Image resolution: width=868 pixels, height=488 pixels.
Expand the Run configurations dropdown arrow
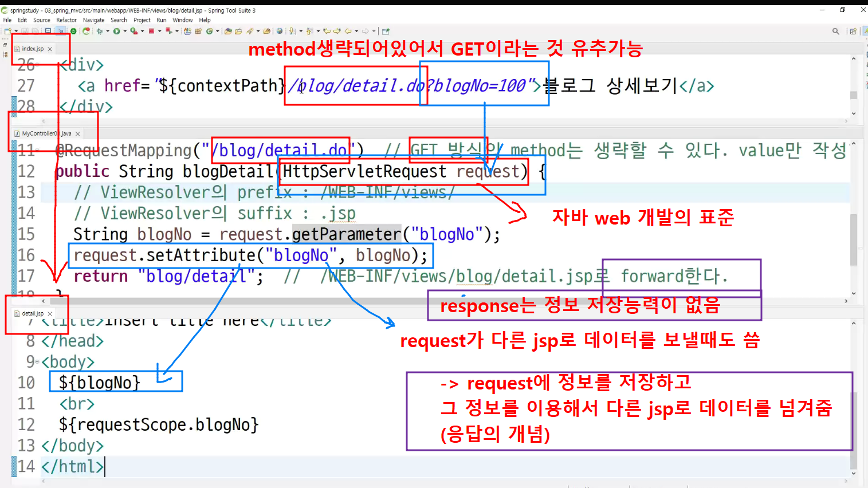coord(125,31)
